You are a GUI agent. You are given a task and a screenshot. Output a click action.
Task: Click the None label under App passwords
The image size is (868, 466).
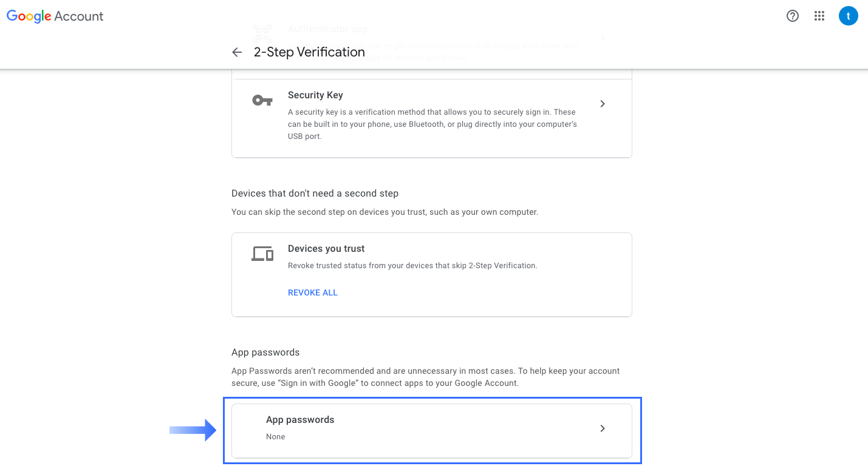point(275,436)
